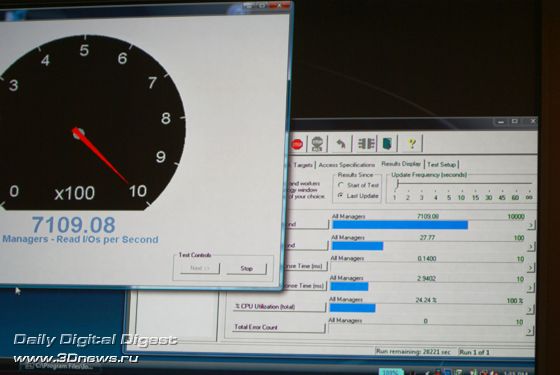Image resolution: width=560 pixels, height=375 pixels.
Task: Click the response Time (ms) button in 0.1400 row
Action: [x=306, y=266]
